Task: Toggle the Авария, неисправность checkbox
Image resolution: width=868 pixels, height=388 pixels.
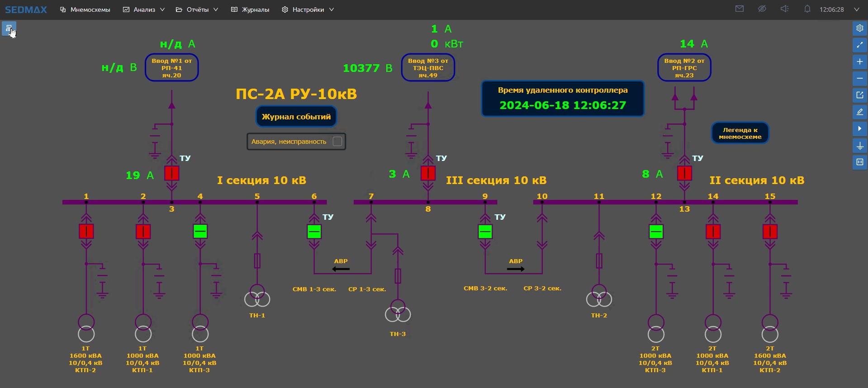Action: point(337,142)
